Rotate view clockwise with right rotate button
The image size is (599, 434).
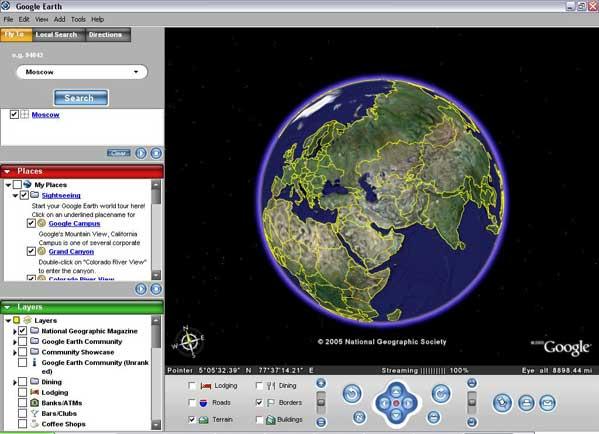tap(441, 394)
